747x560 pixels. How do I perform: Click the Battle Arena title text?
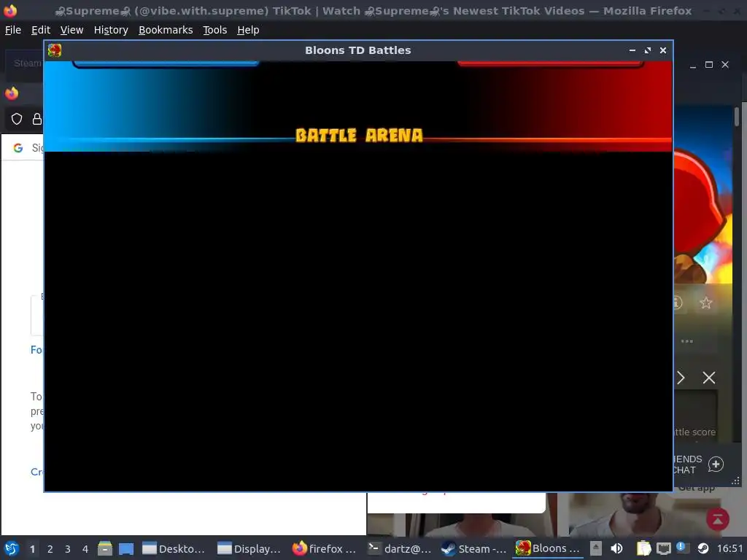point(359,136)
